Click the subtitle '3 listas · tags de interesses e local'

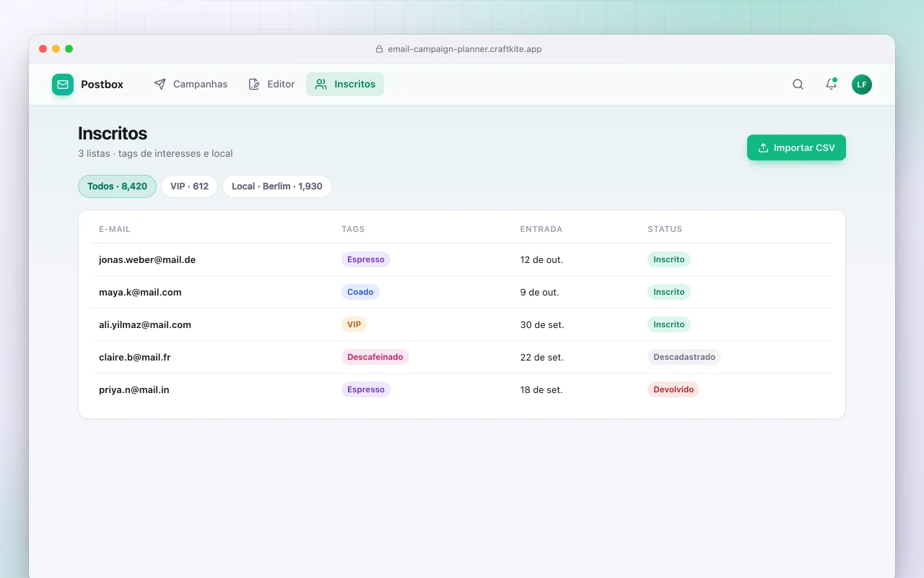(x=155, y=153)
